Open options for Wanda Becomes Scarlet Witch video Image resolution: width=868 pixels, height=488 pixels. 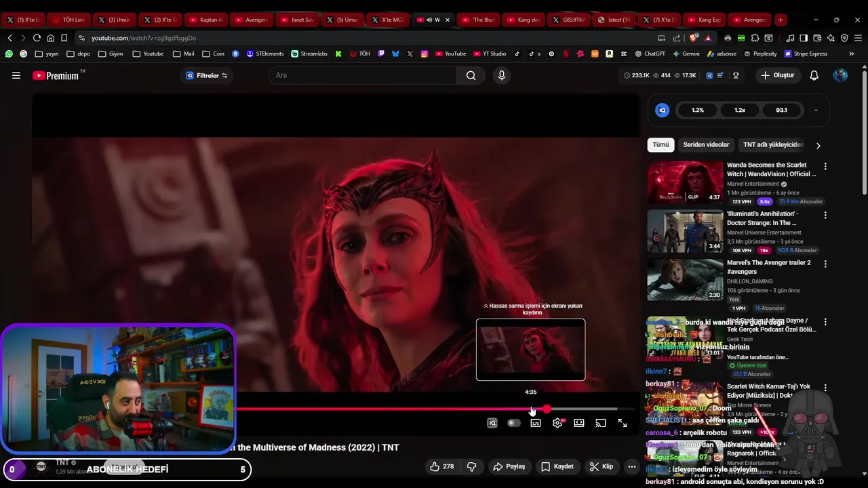pyautogui.click(x=825, y=166)
